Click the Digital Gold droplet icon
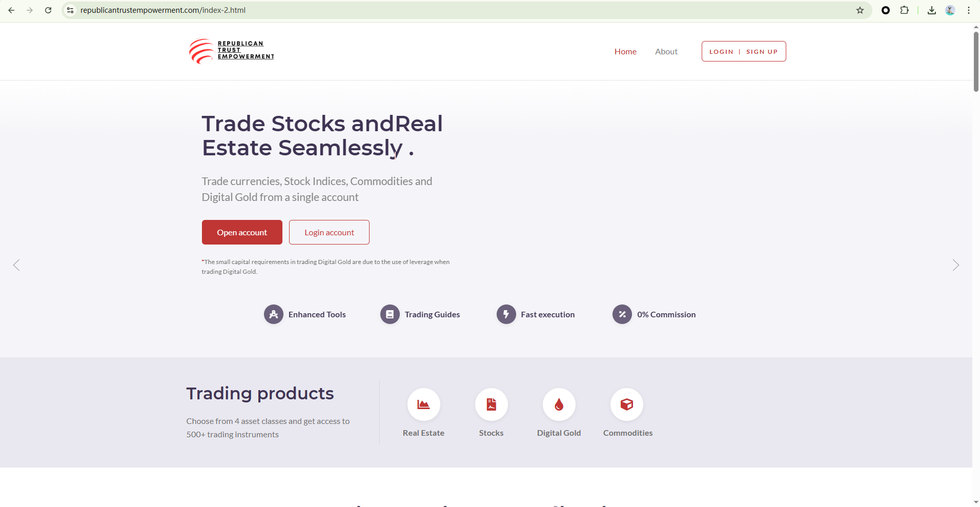The width and height of the screenshot is (980, 507). pyautogui.click(x=559, y=404)
